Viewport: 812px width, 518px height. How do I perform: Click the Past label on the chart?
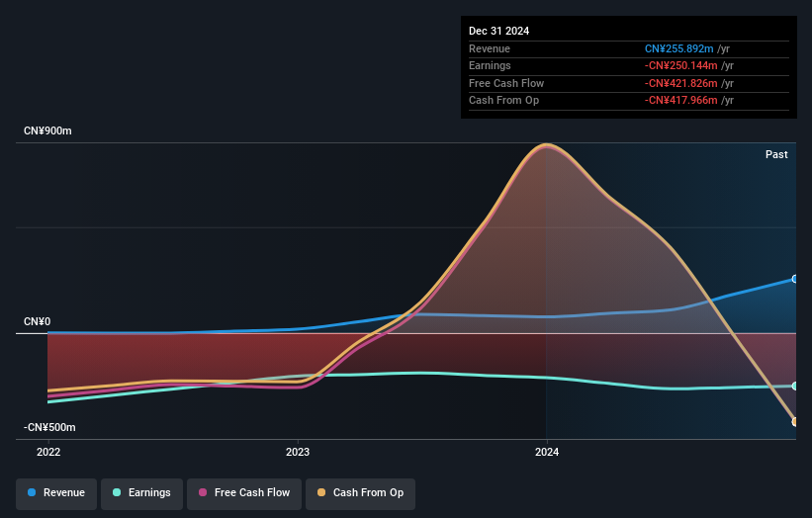pos(776,154)
